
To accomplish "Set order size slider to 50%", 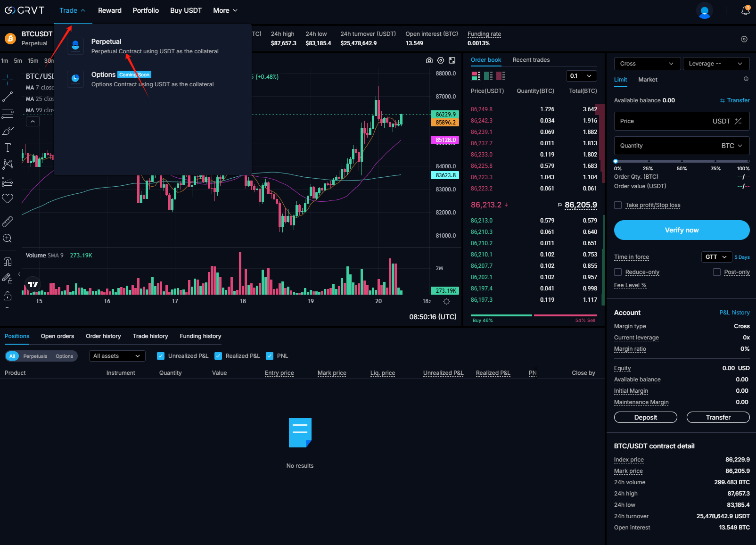I will [x=682, y=161].
